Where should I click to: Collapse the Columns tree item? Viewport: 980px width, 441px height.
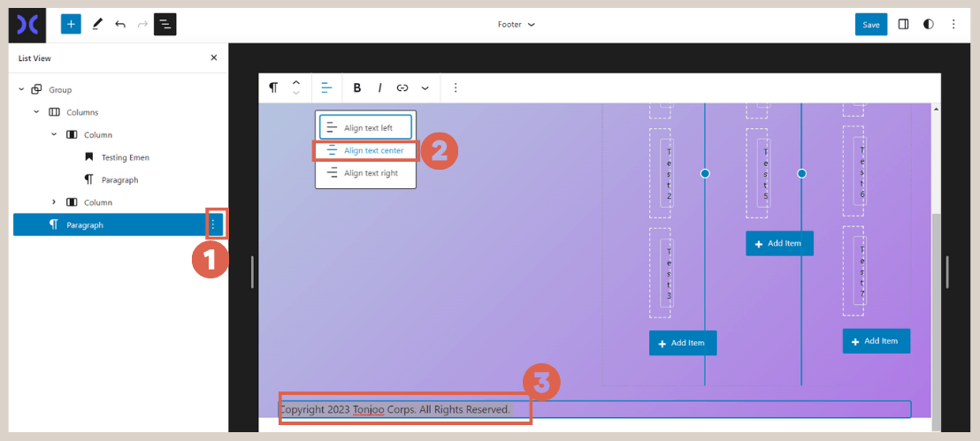tap(36, 112)
